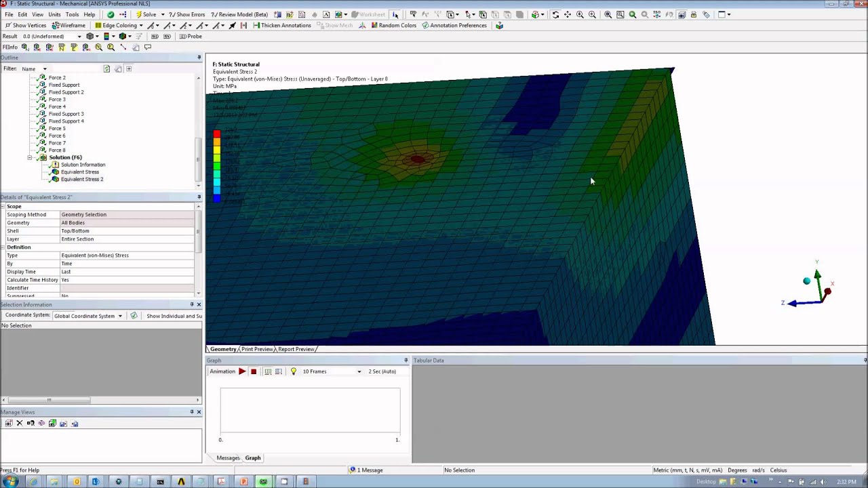Switch to the Graph tab
Screen dimensions: 868x488
click(x=253, y=458)
